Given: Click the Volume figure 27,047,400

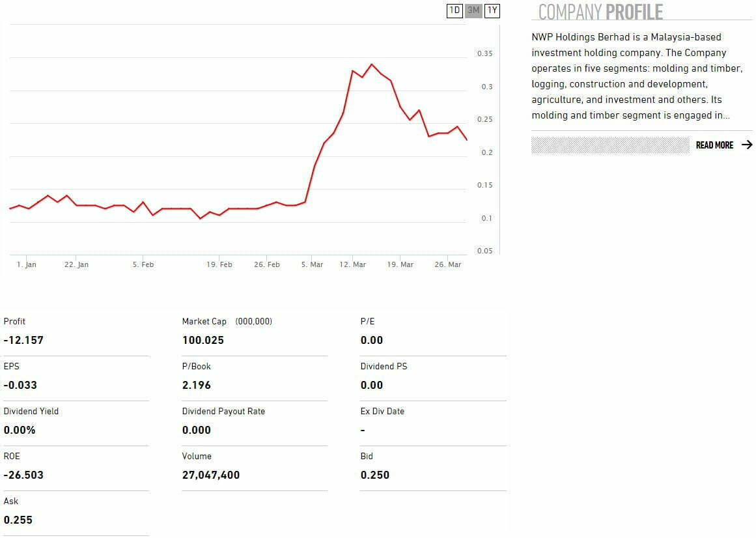Looking at the screenshot, I should pos(211,475).
